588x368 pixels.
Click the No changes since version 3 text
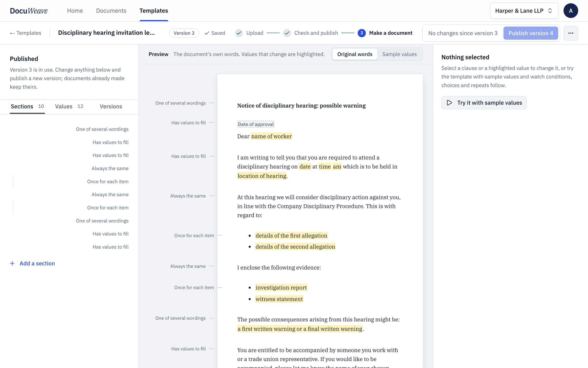[463, 33]
